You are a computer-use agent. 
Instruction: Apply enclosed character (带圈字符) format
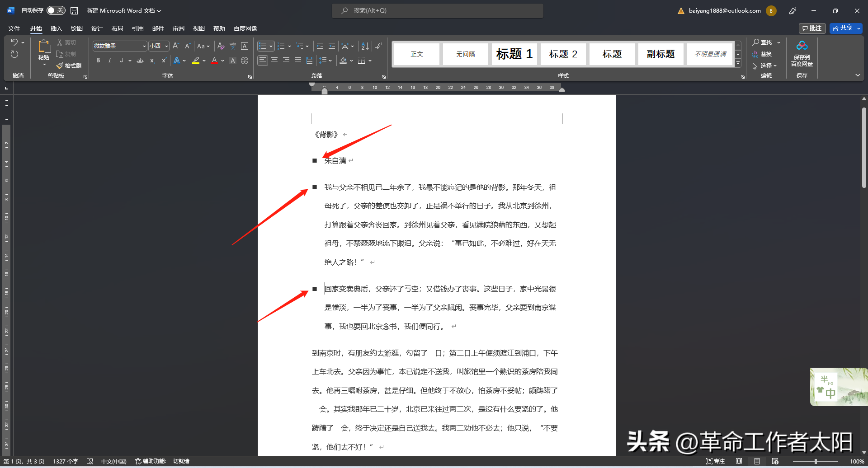245,61
